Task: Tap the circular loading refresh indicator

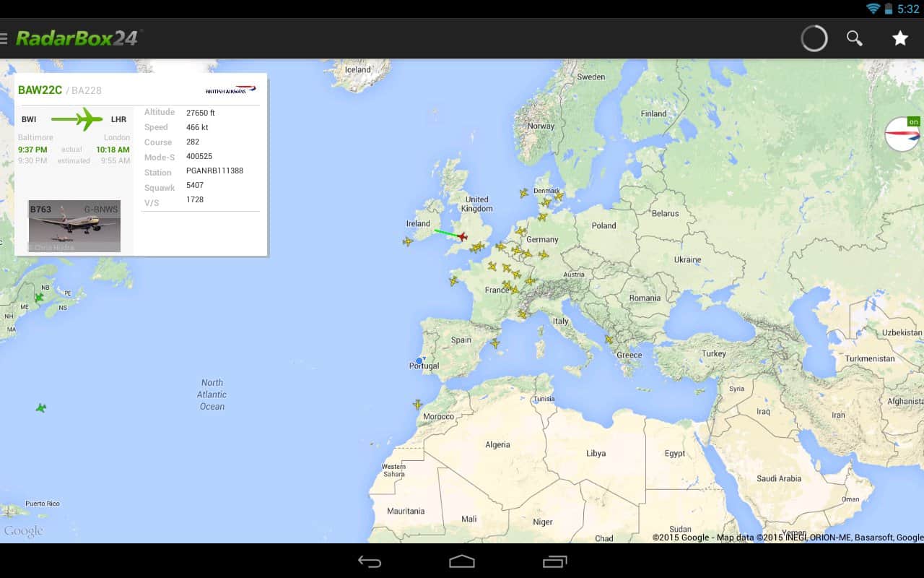Action: (x=814, y=38)
